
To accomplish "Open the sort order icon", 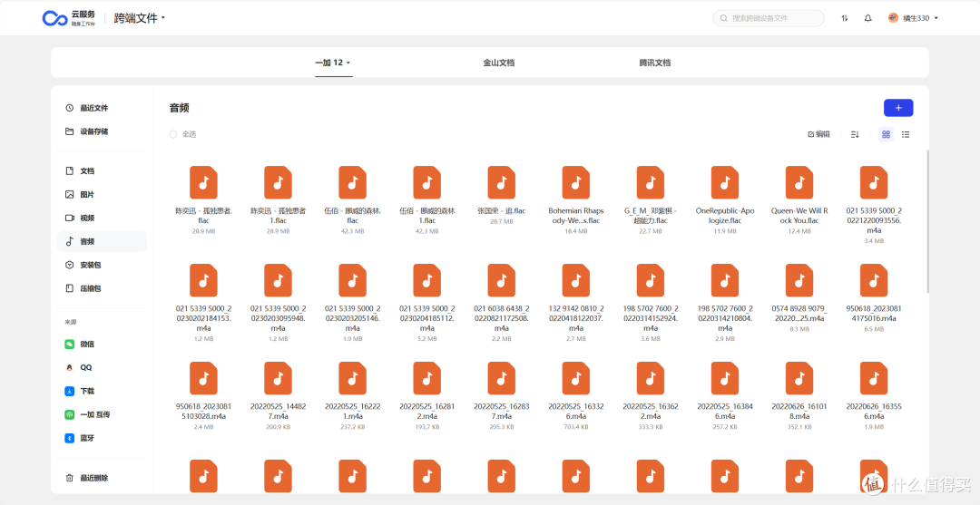I will point(855,134).
